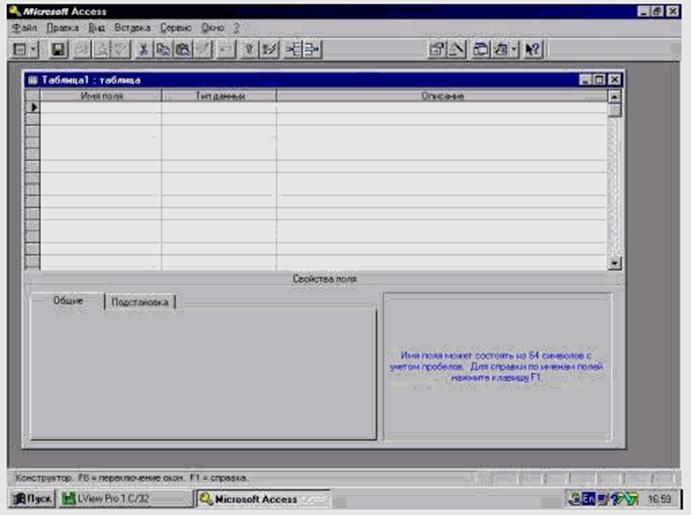The image size is (691, 515).
Task: Click the Print Preview toolbar icon
Action: pos(101,49)
